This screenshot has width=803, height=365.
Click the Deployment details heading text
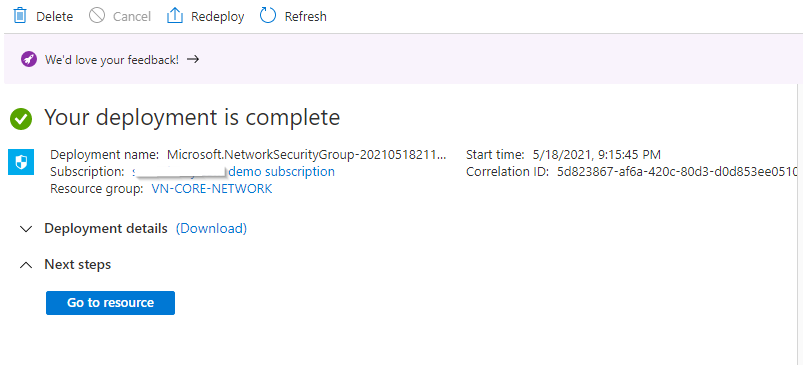click(106, 228)
